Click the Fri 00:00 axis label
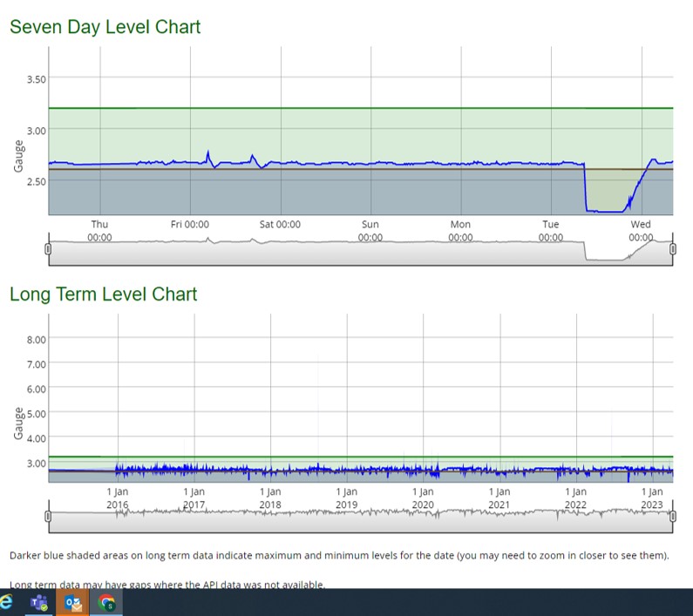The height and width of the screenshot is (616, 693). click(x=190, y=225)
